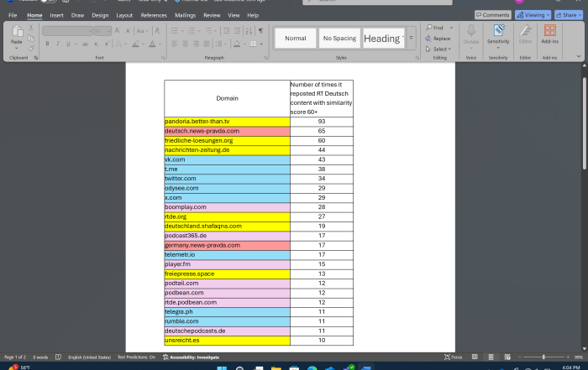The height and width of the screenshot is (370, 588).
Task: Toggle Text Predictions in status bar
Action: (136, 357)
